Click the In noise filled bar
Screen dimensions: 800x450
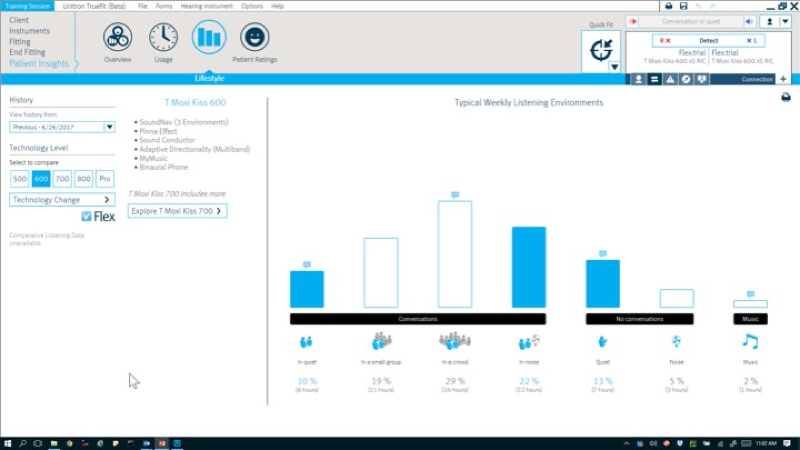(529, 267)
